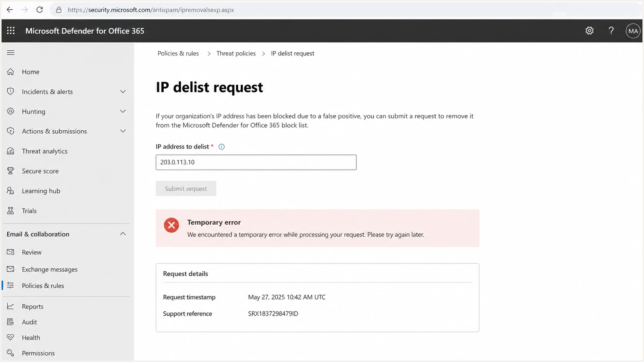Click the Secure score trophy icon
Screen dimensions: 644x362
pyautogui.click(x=11, y=171)
